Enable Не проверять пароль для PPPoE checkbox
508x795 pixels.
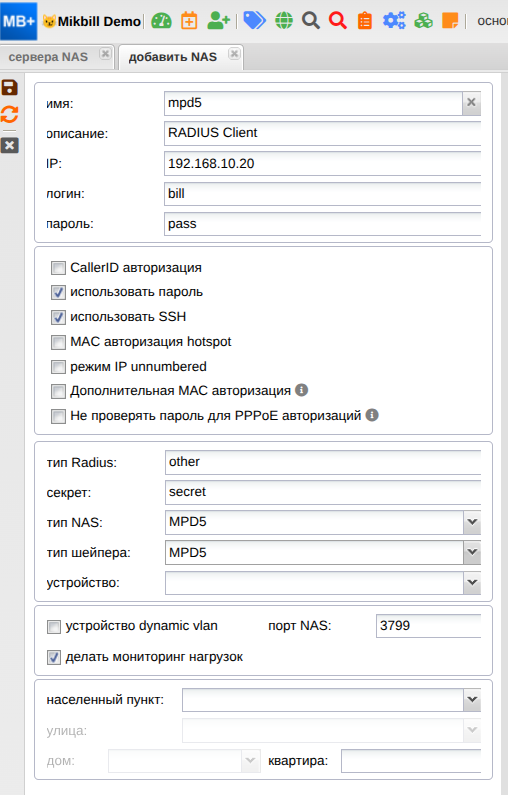point(58,416)
